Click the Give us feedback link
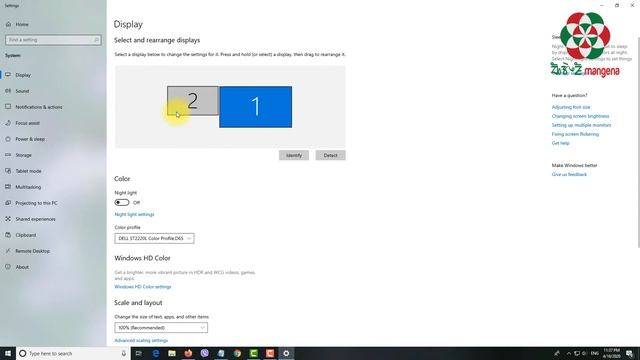Image resolution: width=640 pixels, height=360 pixels. [x=569, y=175]
